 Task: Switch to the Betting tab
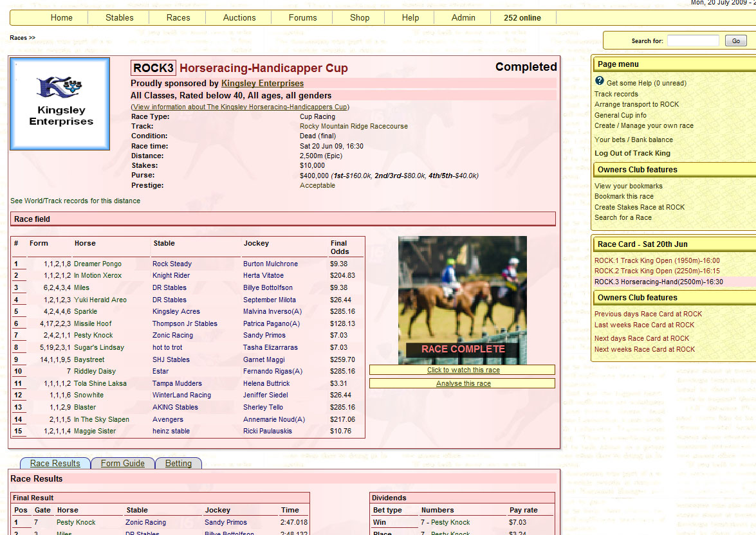178,463
